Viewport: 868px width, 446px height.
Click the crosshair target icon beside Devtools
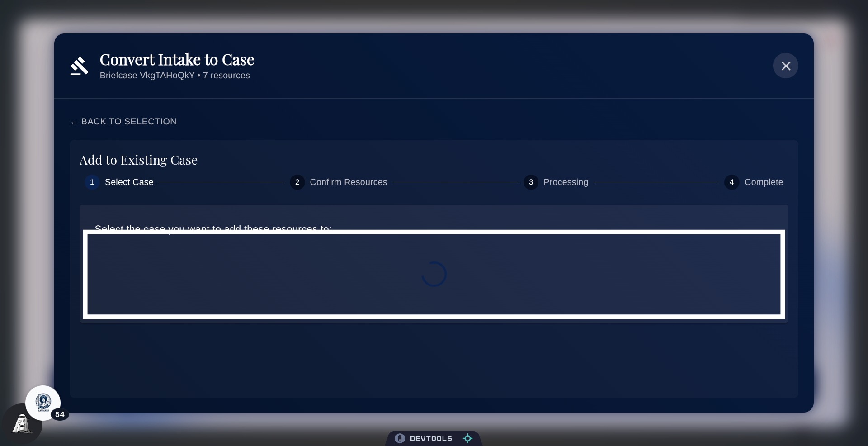point(468,438)
